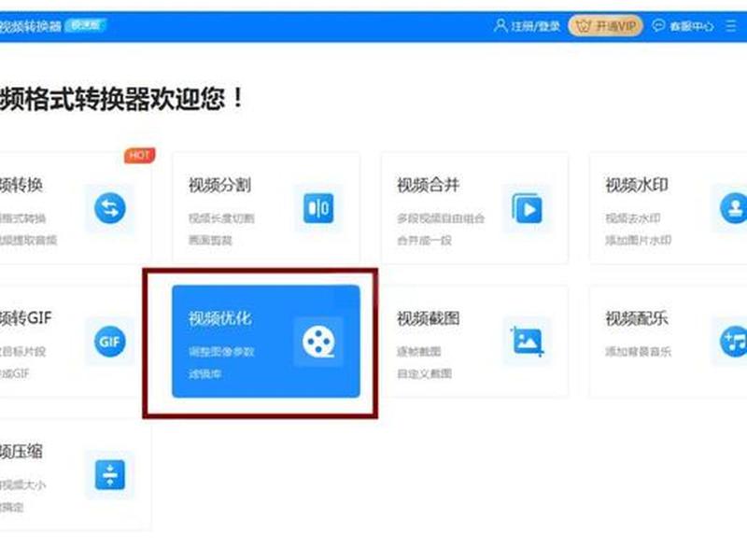747x560 pixels.
Task: Click the customer service chat icon
Action: 658,25
